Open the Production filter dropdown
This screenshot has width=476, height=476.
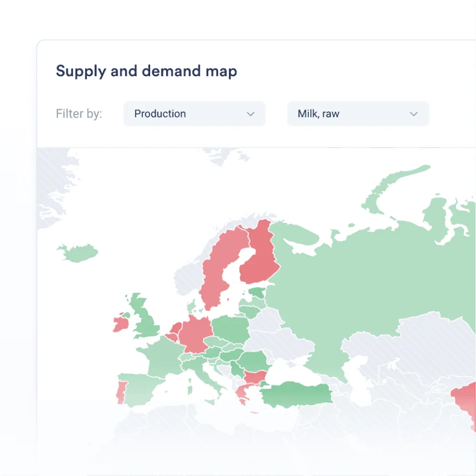[194, 114]
